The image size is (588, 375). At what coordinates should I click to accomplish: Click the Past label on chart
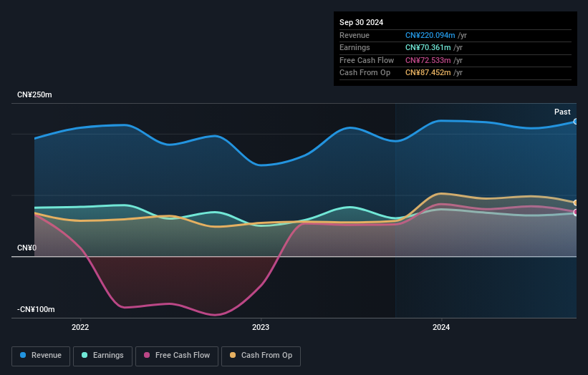[562, 112]
